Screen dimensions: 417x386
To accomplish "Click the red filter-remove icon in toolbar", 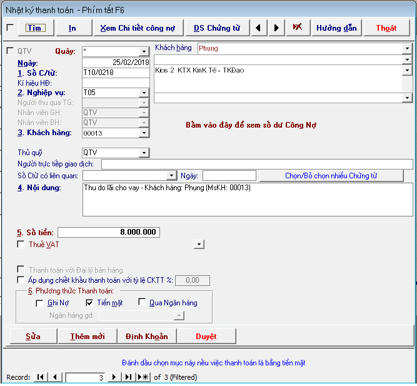I will [x=297, y=27].
